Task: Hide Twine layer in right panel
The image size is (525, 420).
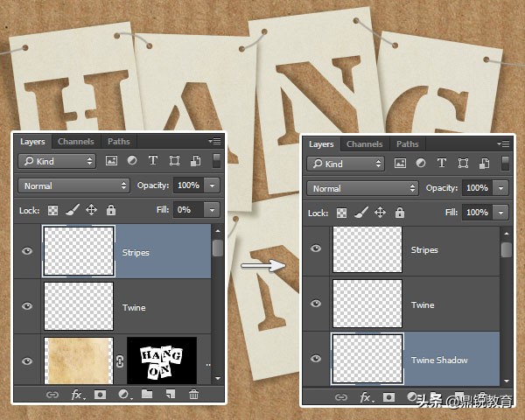Action: pos(316,304)
